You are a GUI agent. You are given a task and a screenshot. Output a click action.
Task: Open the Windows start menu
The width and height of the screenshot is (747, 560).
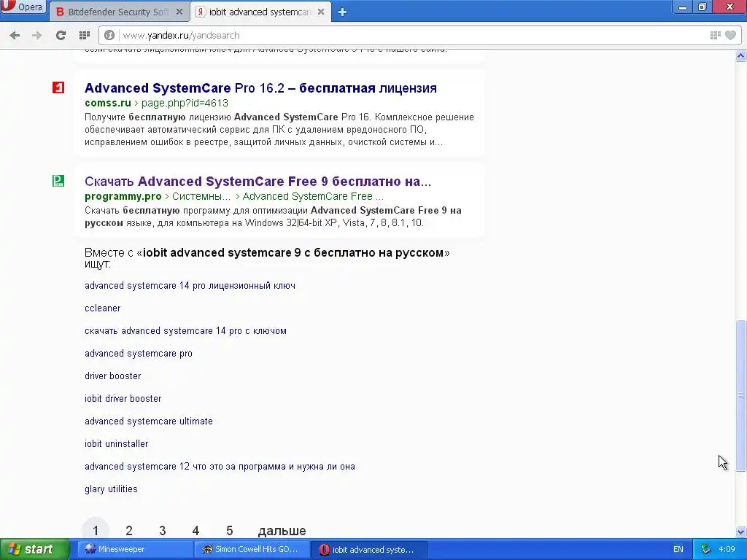(x=34, y=549)
